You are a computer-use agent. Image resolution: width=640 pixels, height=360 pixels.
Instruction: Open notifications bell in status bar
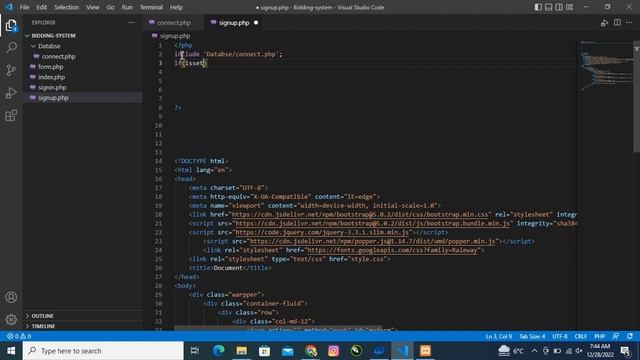click(630, 336)
